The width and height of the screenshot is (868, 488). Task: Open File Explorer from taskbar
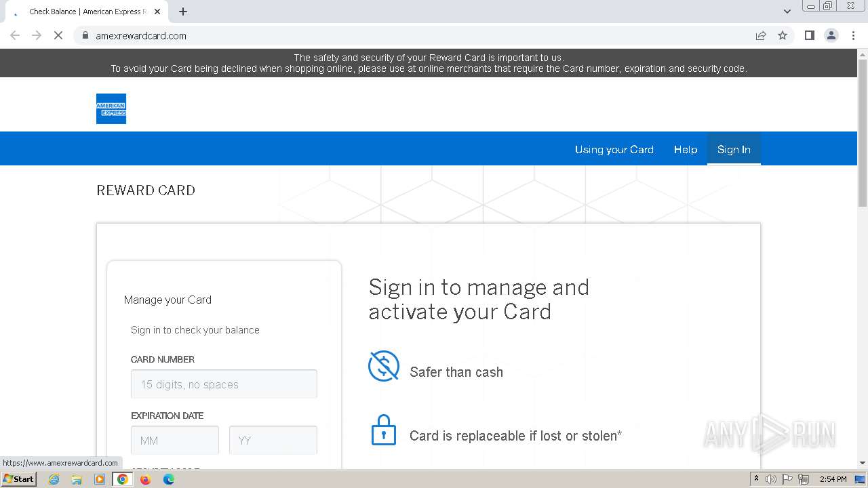(x=77, y=479)
